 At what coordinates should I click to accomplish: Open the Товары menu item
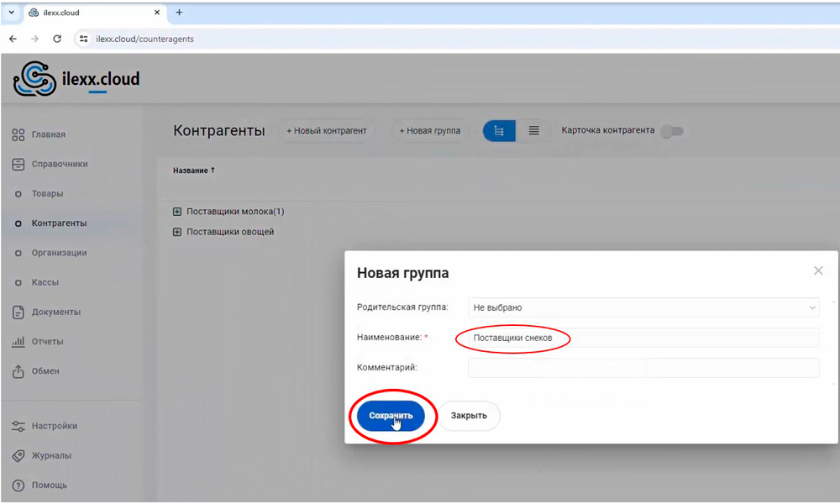pos(47,194)
